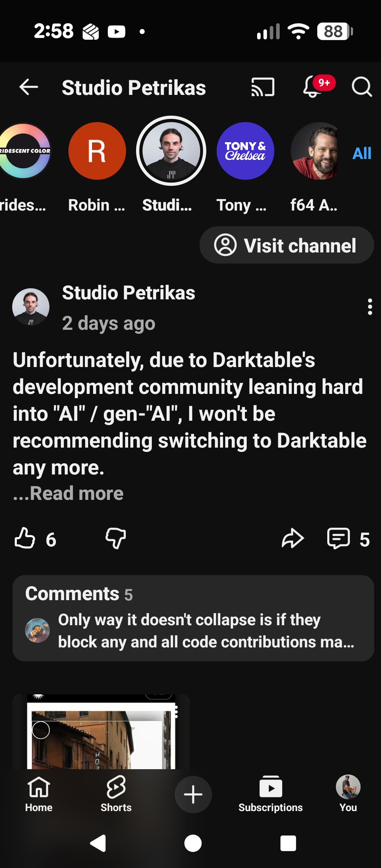Share the post via arrow icon
This screenshot has height=868, width=381.
point(293,538)
